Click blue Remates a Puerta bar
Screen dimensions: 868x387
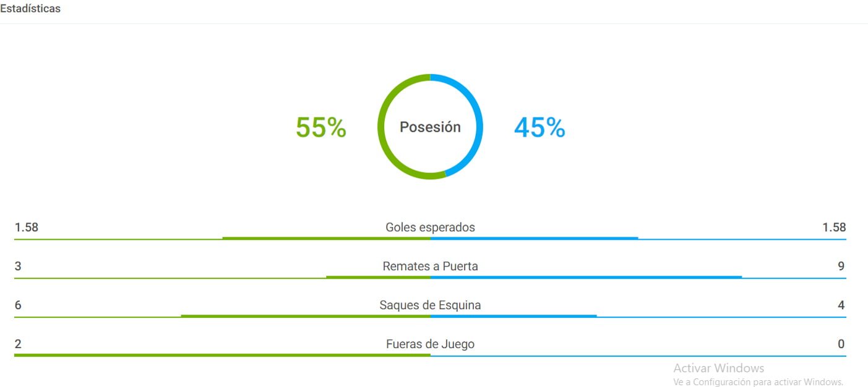(x=586, y=277)
